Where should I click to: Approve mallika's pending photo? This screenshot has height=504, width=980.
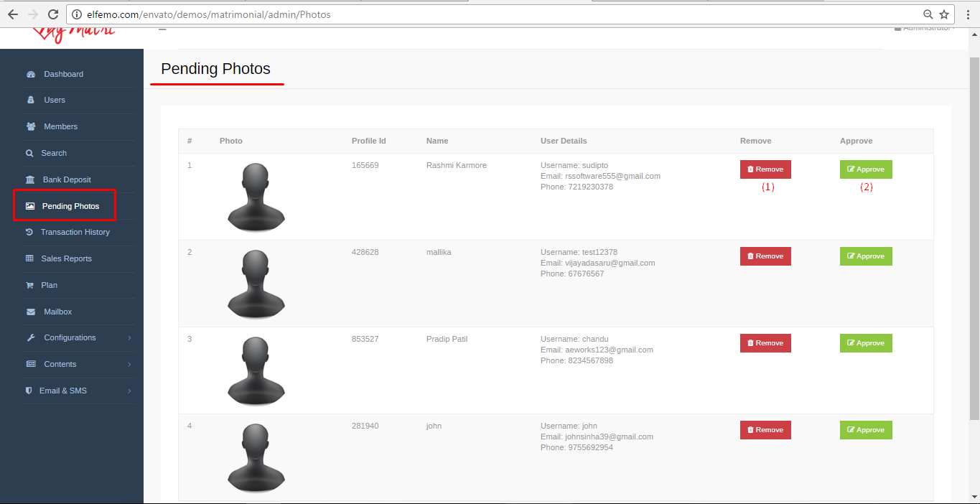866,256
